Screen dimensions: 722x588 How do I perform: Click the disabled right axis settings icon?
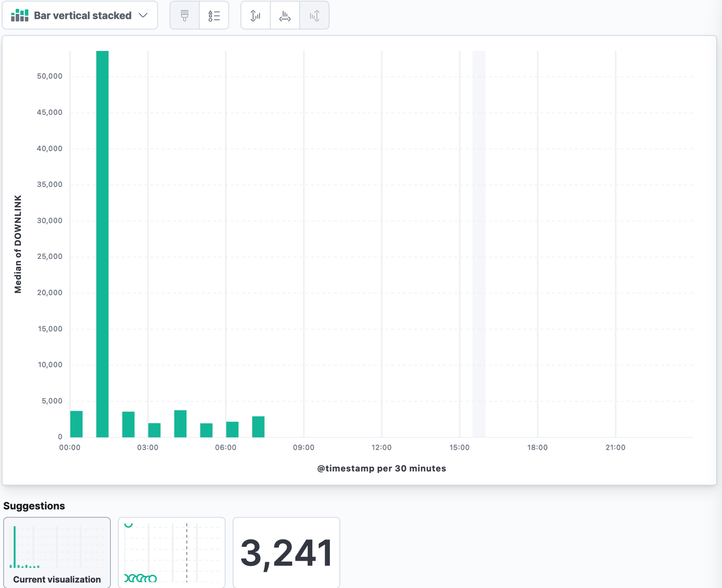click(x=314, y=16)
